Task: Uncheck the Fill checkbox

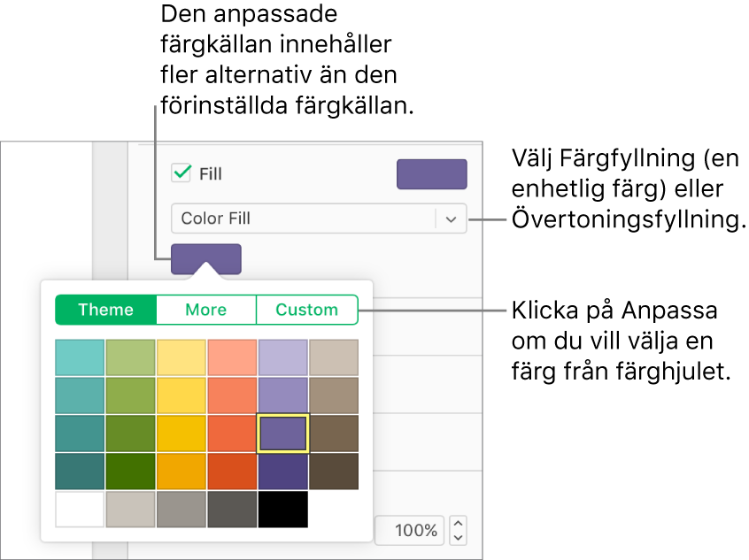Action: tap(181, 173)
